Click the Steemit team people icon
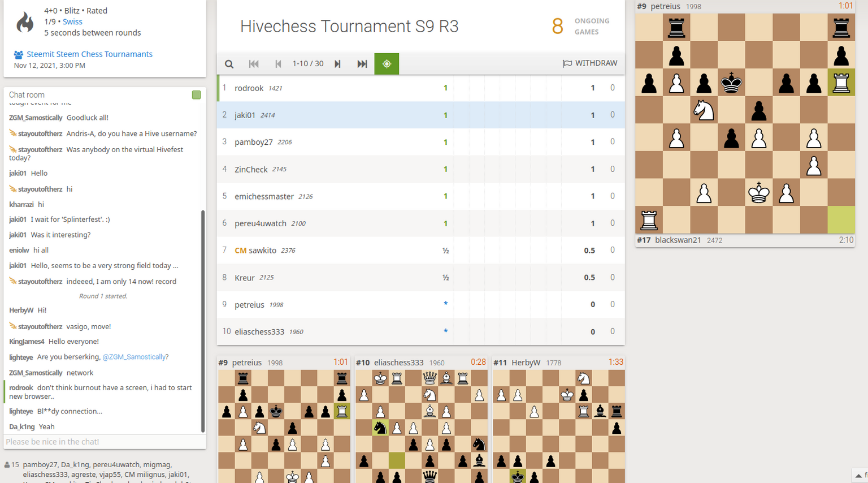Viewport: 868px width, 483px height. coord(19,55)
